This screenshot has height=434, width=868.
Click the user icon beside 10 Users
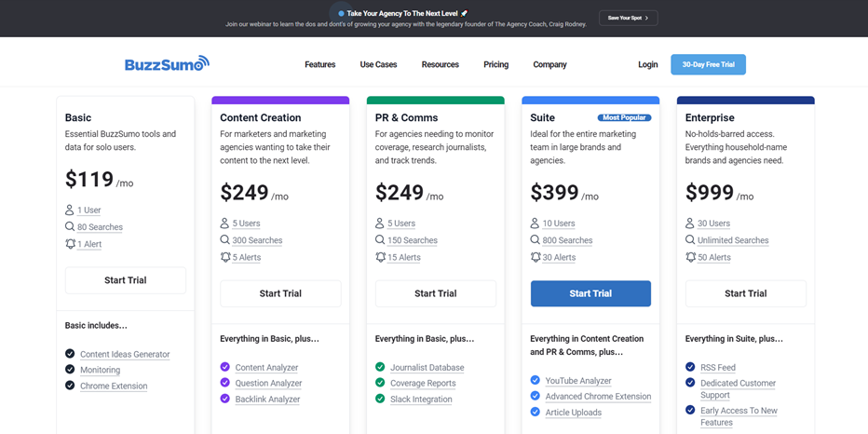(x=535, y=224)
